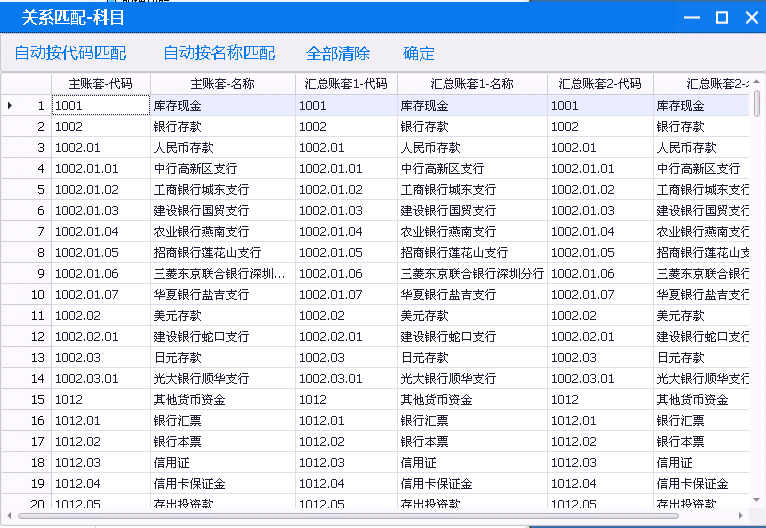The image size is (766, 528).
Task: Click the vertical scrollbar down arrow
Action: coord(757,500)
